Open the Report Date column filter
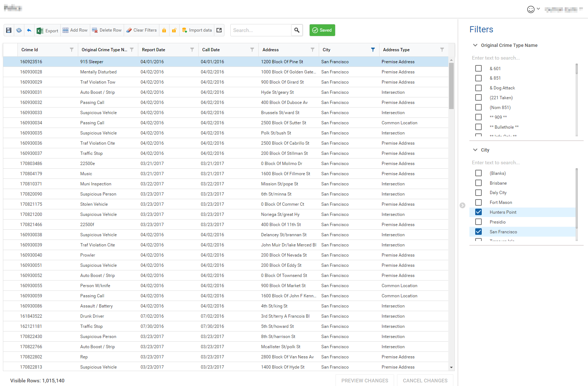588x386 pixels. 192,50
